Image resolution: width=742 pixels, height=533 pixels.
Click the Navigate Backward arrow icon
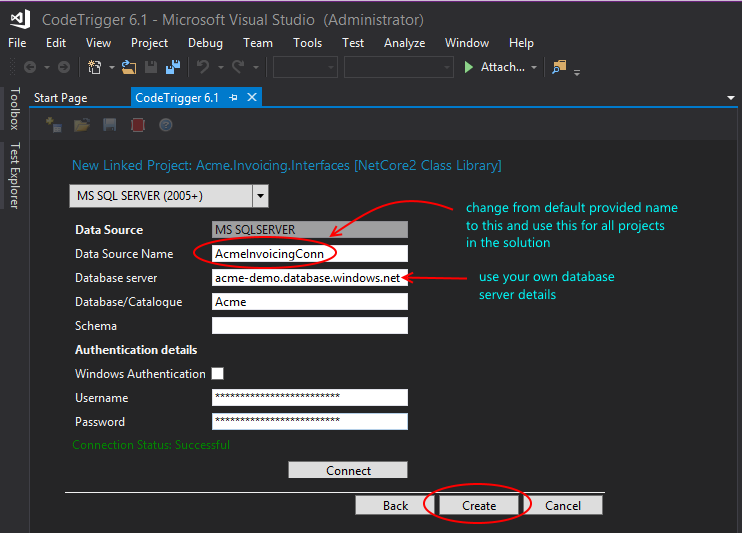30,67
